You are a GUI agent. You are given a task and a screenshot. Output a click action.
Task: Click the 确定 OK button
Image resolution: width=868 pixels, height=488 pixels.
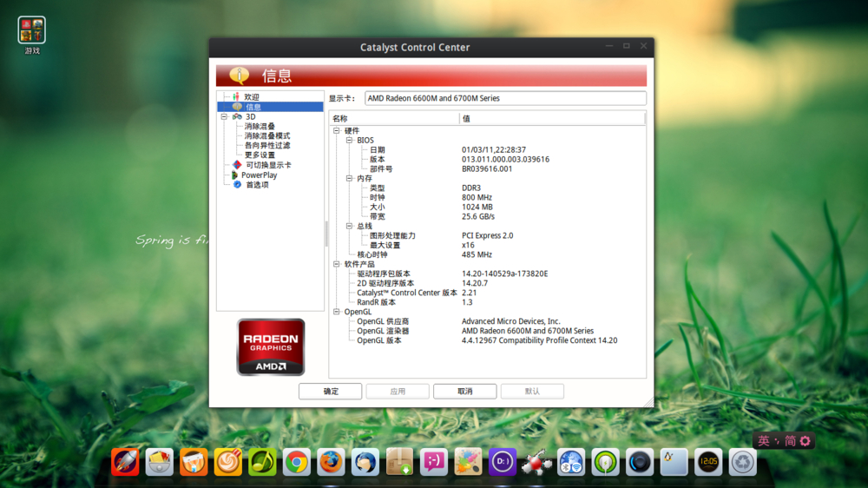[x=331, y=391]
